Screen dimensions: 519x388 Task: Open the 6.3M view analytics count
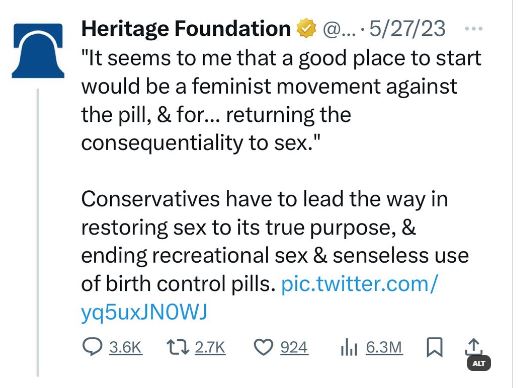384,347
